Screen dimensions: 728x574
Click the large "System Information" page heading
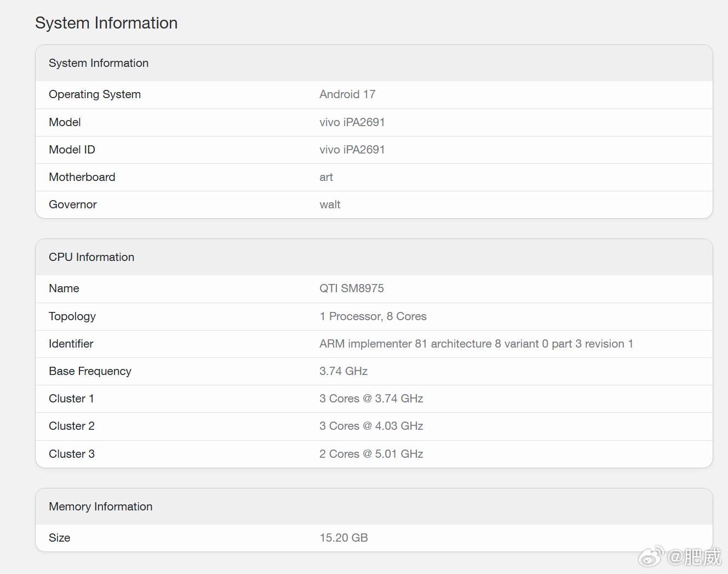(106, 23)
